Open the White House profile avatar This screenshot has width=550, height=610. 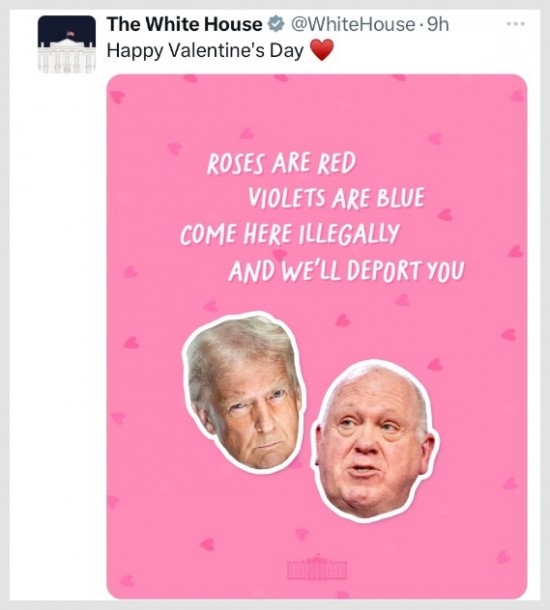(67, 44)
